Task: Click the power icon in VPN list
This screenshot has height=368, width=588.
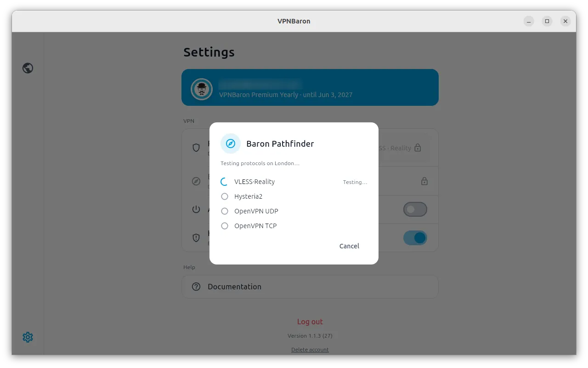Action: coord(196,209)
